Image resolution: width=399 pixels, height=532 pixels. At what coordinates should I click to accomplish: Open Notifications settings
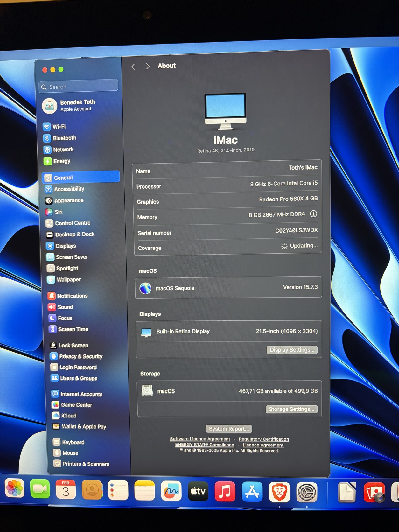(x=67, y=296)
